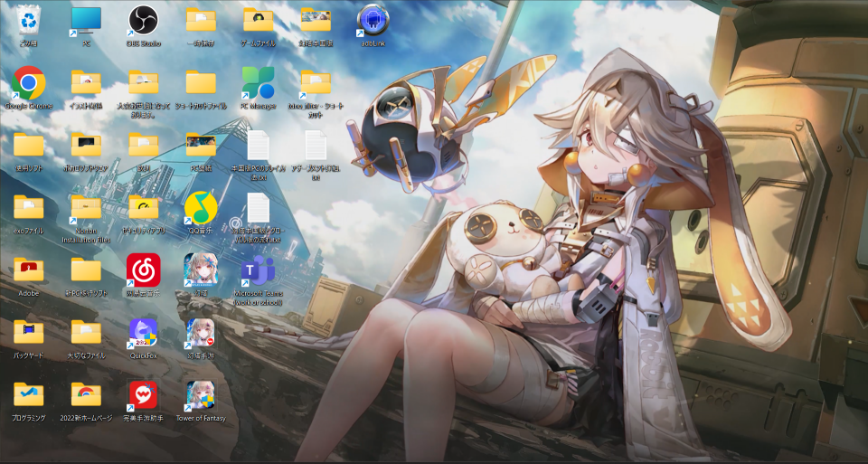The width and height of the screenshot is (868, 464).
Task: Select the Adobe folder
Action: (x=29, y=270)
